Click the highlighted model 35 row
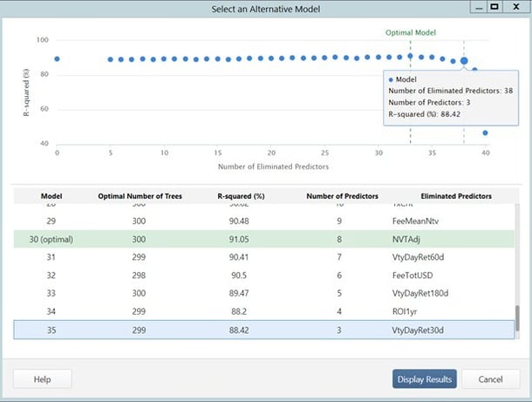Viewport: 532px width, 402px height. [x=262, y=330]
